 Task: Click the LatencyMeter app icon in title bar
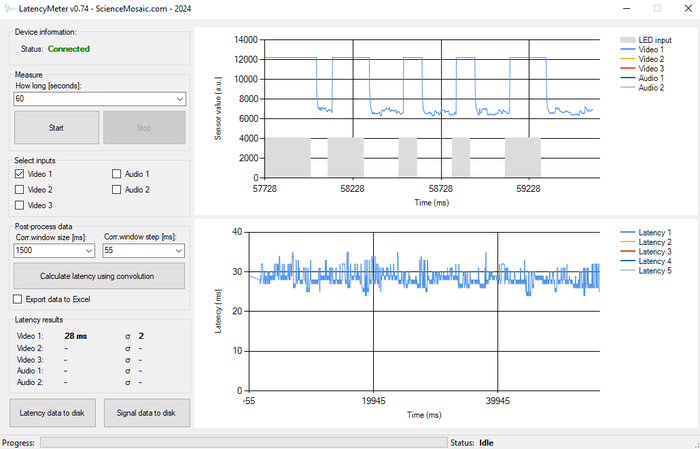click(x=10, y=8)
